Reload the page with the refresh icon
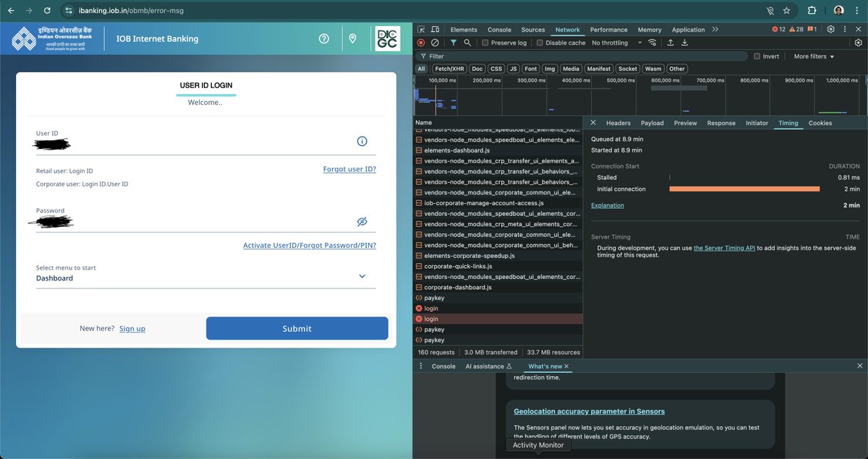 tap(47, 11)
